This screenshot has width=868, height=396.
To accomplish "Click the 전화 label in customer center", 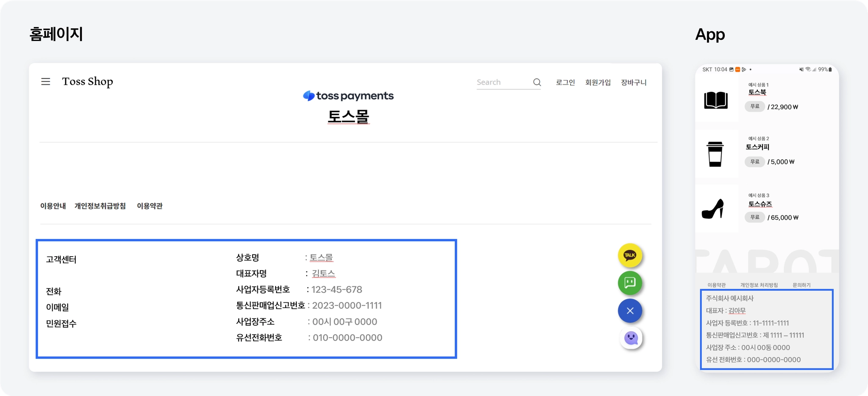I will click(54, 291).
